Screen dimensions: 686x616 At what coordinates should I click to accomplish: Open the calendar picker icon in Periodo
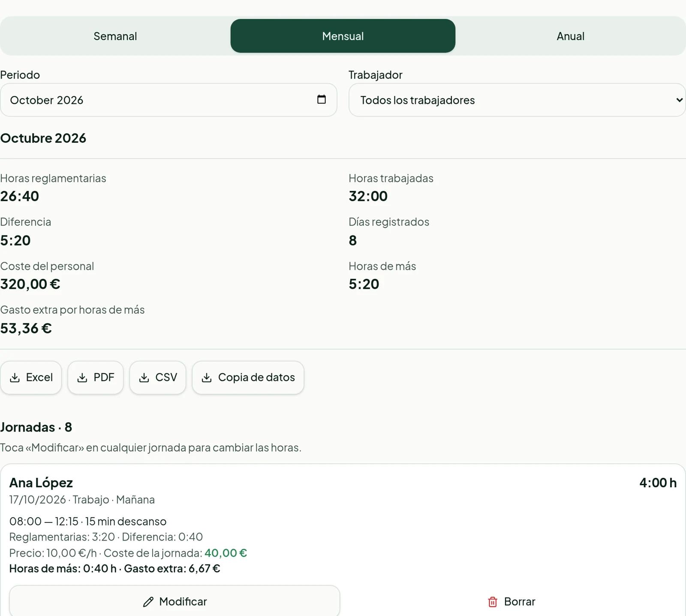pos(321,100)
